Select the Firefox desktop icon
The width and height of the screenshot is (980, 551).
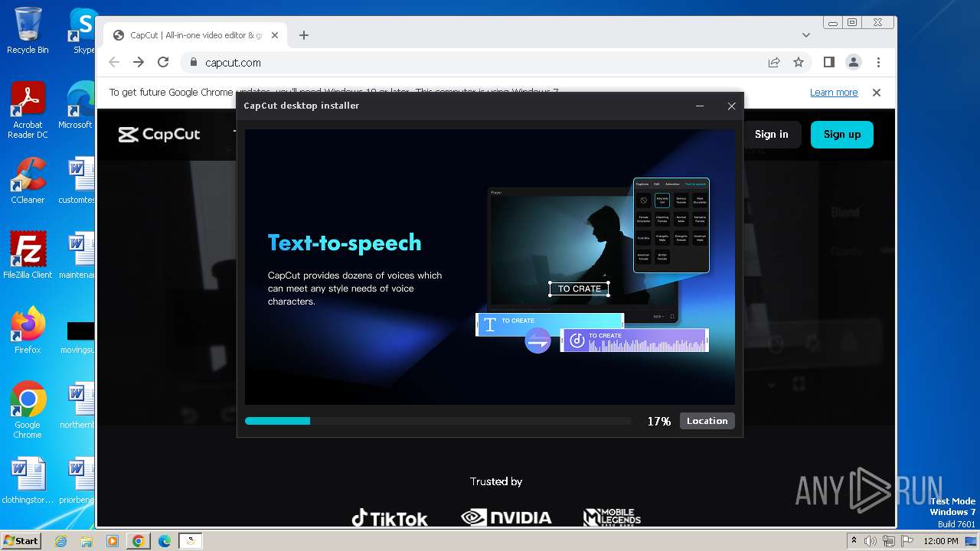tap(28, 331)
